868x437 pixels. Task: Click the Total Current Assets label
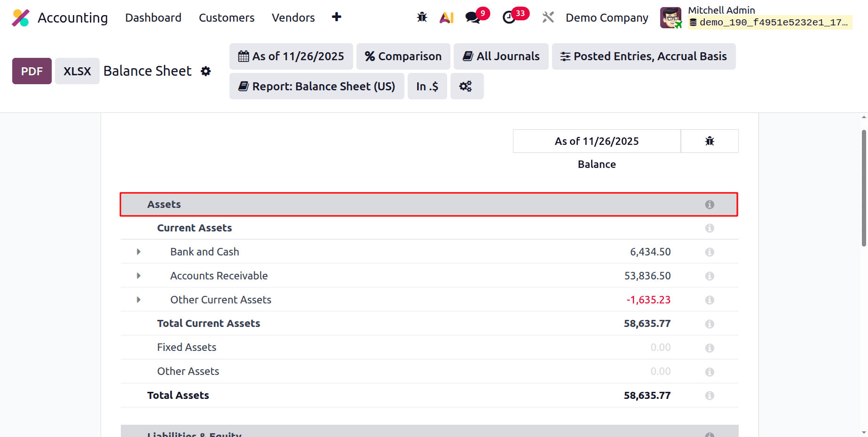208,324
